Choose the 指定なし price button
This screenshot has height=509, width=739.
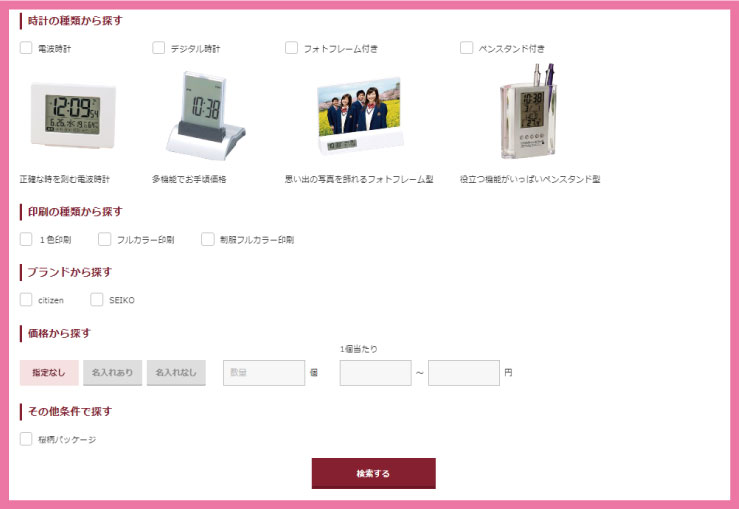pyautogui.click(x=49, y=373)
